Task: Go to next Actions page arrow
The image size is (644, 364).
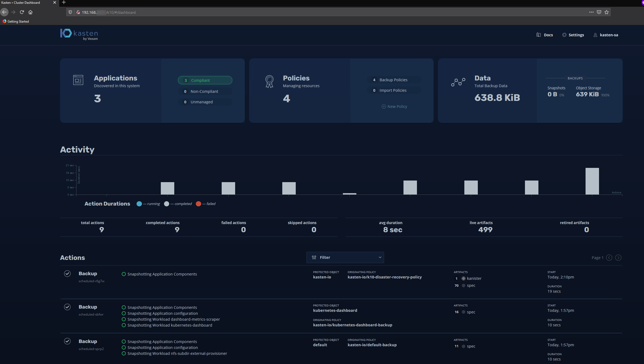Action: click(x=618, y=258)
